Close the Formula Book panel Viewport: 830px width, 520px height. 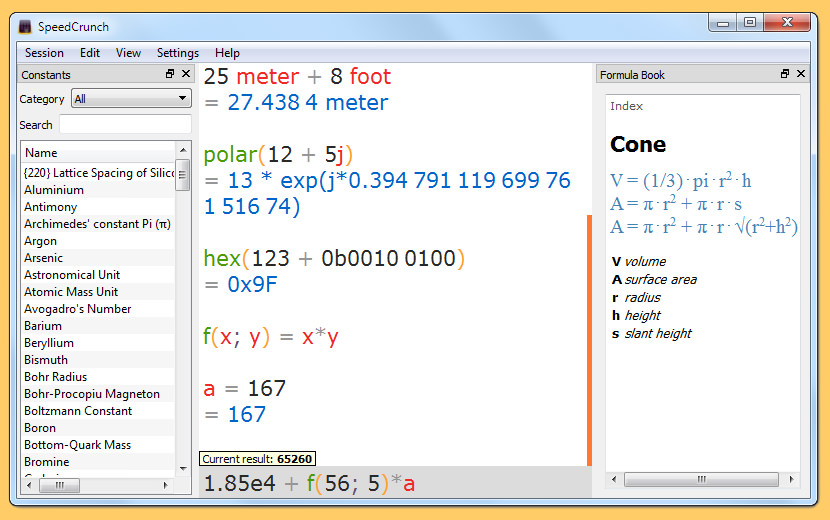tap(801, 74)
